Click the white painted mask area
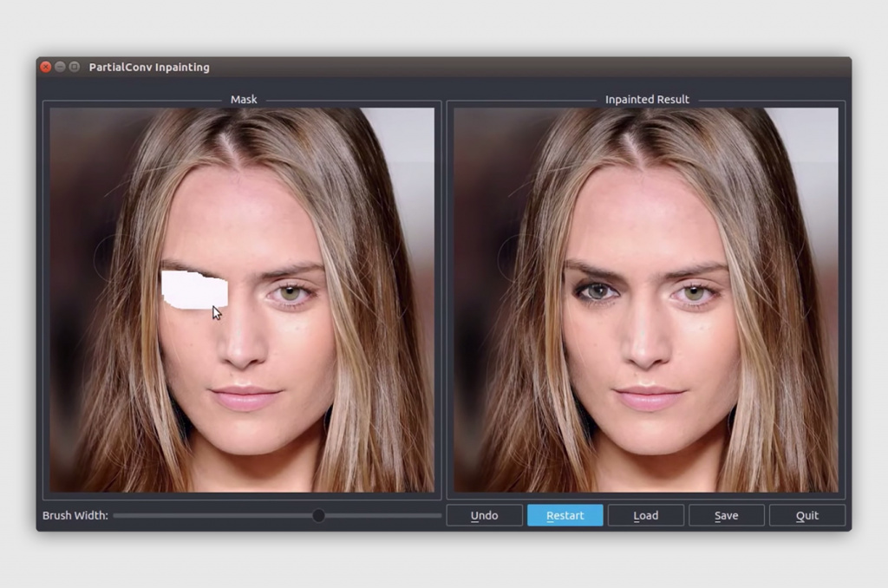This screenshot has width=888, height=588. (194, 290)
